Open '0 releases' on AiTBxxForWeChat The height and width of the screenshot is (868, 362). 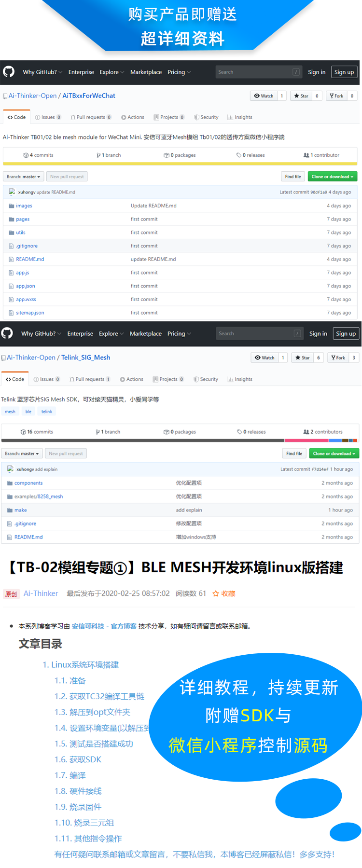pyautogui.click(x=251, y=155)
